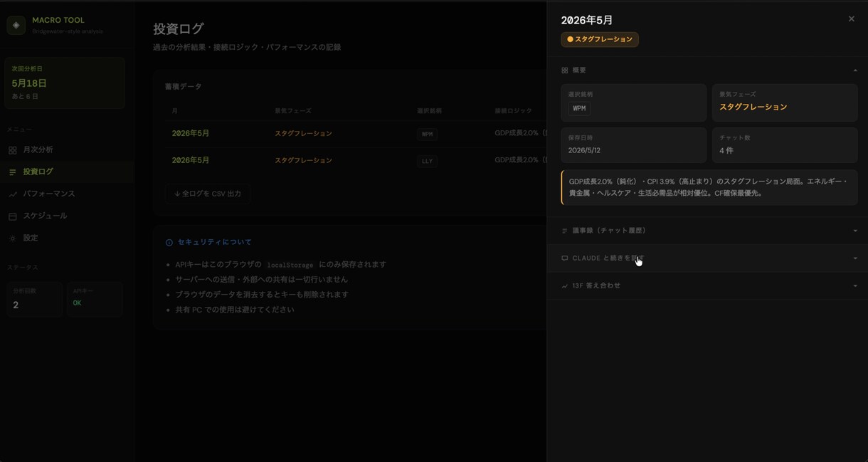Expand the 13F 答え合わせ section chevron

855,286
